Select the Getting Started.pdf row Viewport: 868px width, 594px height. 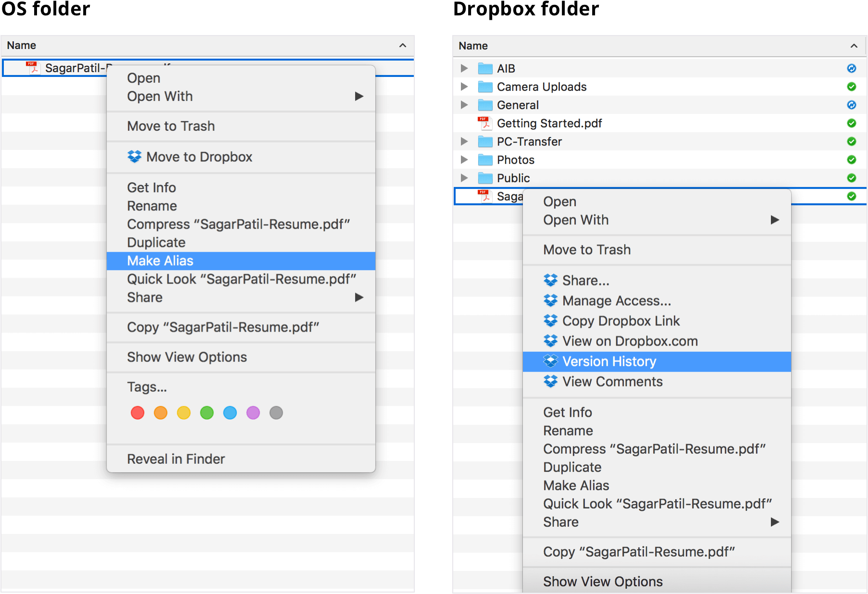659,123
